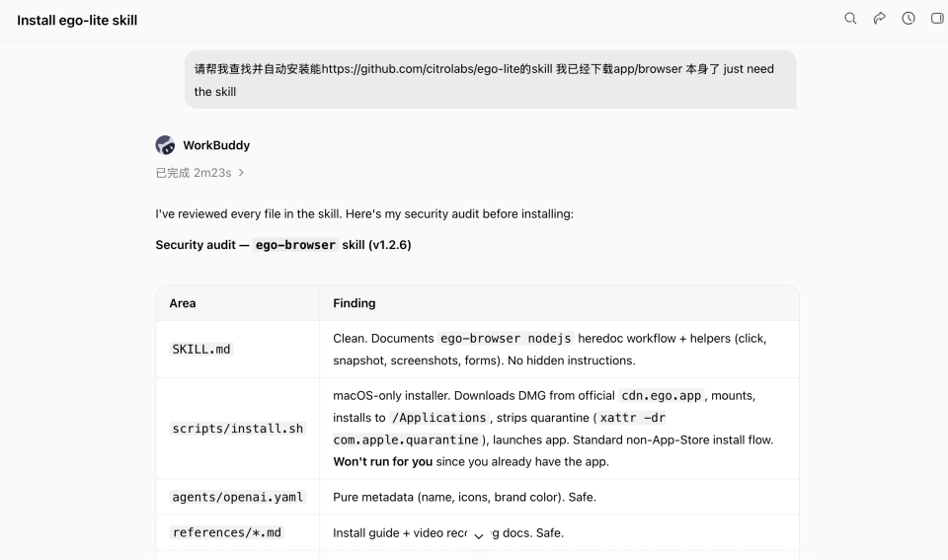Select the agents/openai.yaml cell
Image resolution: width=948 pixels, height=560 pixels.
(x=238, y=497)
